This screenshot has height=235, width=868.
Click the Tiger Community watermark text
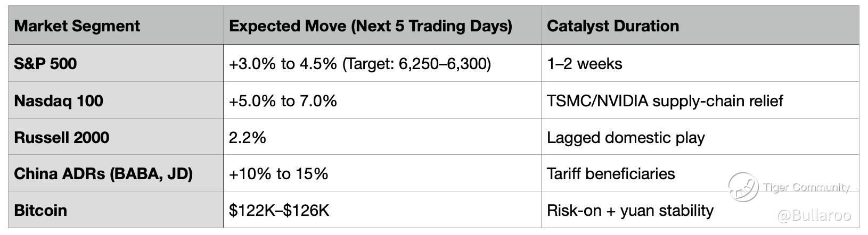click(806, 187)
